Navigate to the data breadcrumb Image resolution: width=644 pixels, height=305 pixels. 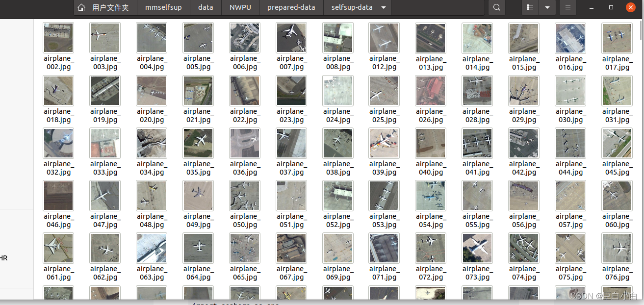point(206,7)
